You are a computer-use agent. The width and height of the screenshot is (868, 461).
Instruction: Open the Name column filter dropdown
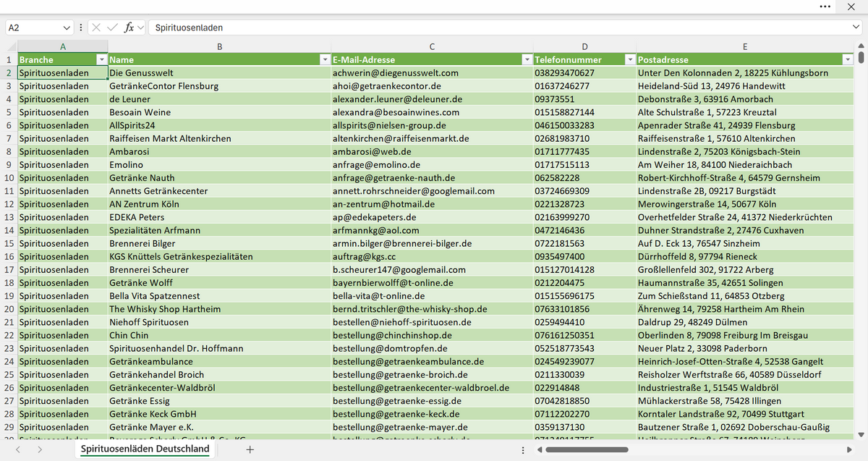325,59
